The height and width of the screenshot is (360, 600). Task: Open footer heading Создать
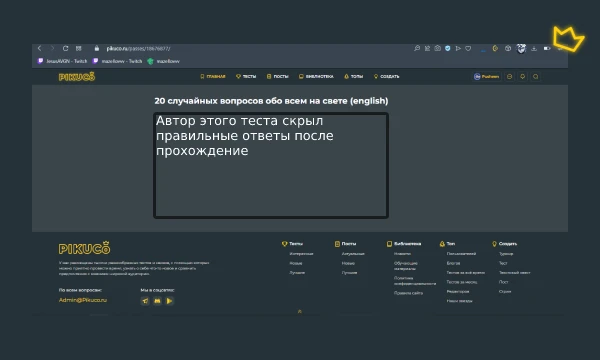[504, 244]
